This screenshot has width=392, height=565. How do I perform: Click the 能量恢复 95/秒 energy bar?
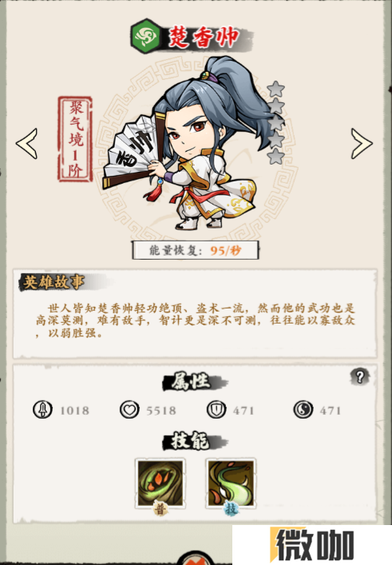coord(196,250)
